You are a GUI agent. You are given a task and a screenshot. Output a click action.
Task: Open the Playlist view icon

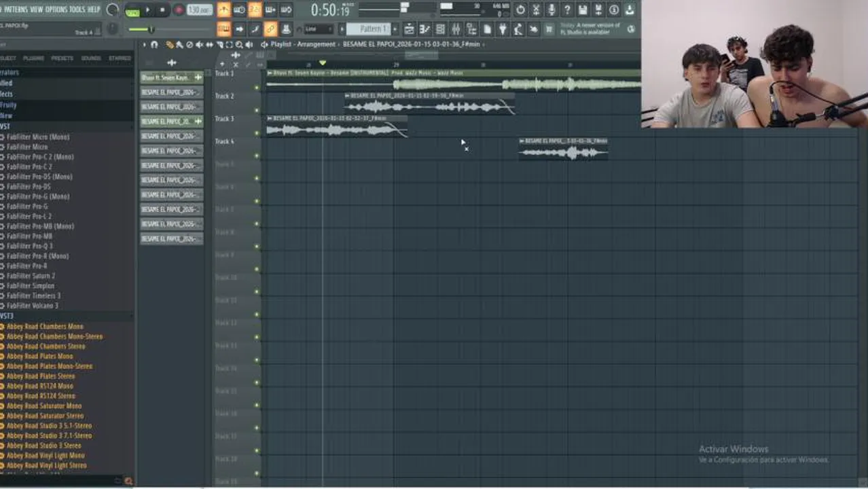pos(409,29)
